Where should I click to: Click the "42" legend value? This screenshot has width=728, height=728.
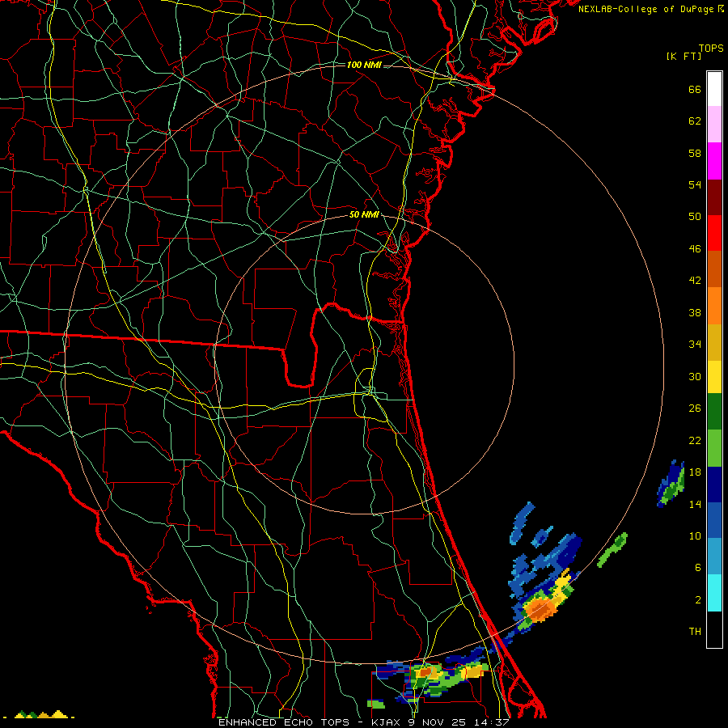click(x=695, y=280)
